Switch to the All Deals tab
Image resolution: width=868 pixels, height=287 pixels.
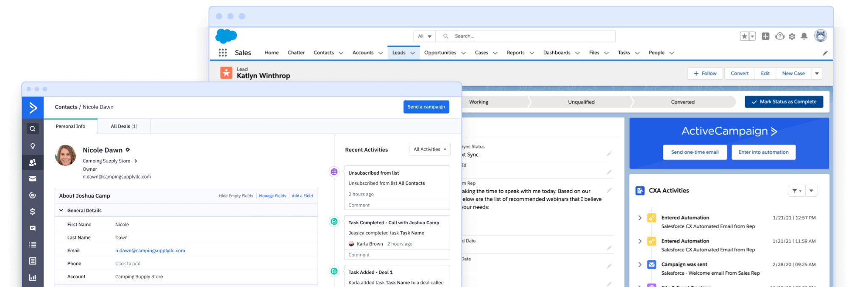124,126
